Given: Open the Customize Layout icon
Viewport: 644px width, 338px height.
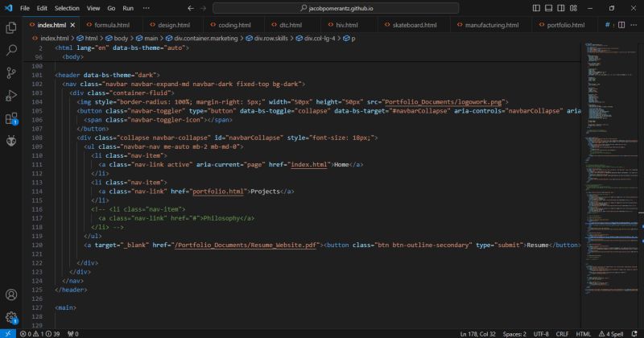Looking at the screenshot, I should [x=573, y=8].
